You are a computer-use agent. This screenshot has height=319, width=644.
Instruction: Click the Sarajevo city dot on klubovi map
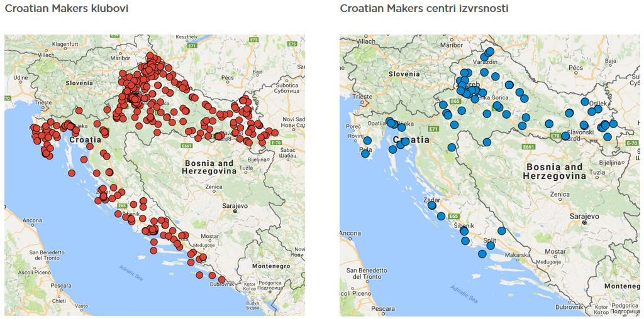click(235, 211)
